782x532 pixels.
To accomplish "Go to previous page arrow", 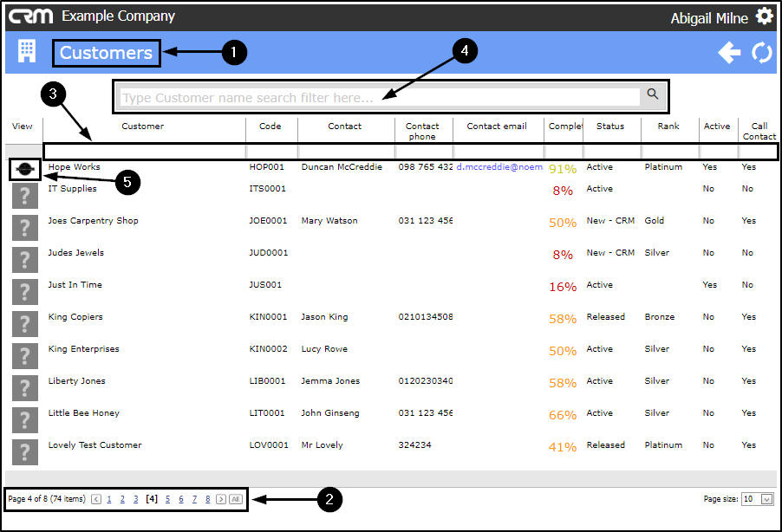I will [96, 499].
